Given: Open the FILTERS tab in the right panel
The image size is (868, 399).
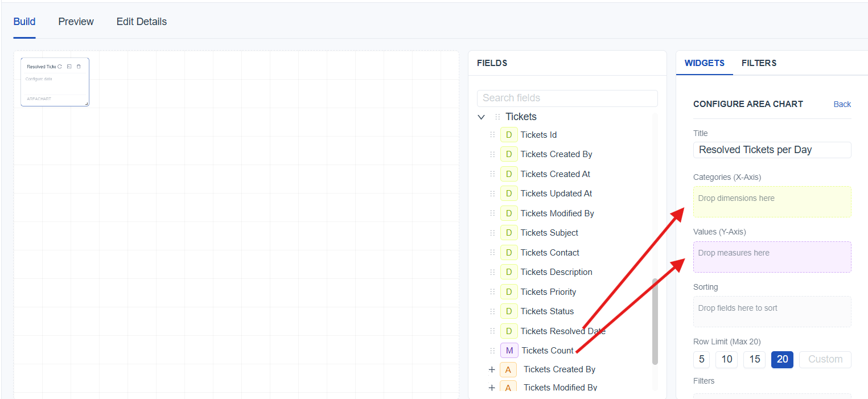Looking at the screenshot, I should pyautogui.click(x=759, y=63).
